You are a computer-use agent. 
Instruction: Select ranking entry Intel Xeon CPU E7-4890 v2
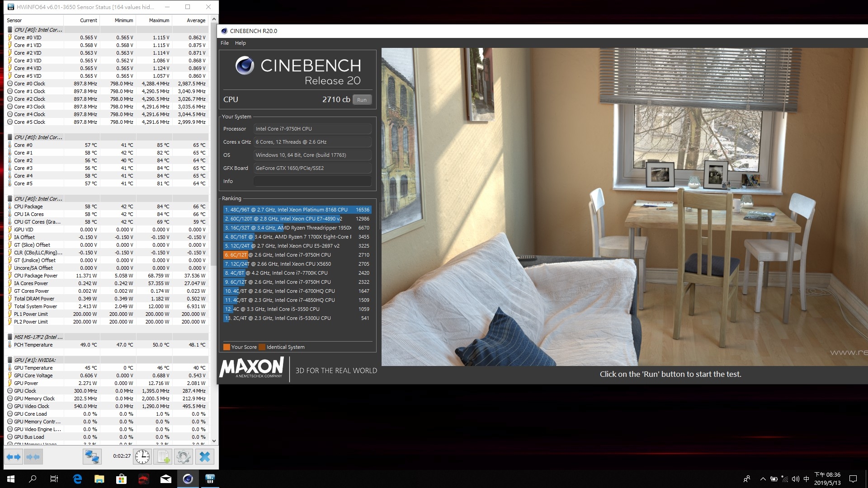pos(297,219)
